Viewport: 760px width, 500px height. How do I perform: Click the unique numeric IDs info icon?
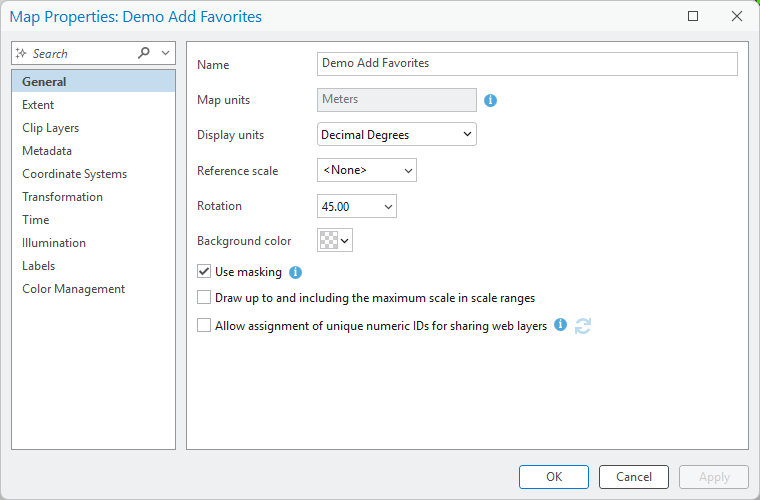click(x=560, y=325)
